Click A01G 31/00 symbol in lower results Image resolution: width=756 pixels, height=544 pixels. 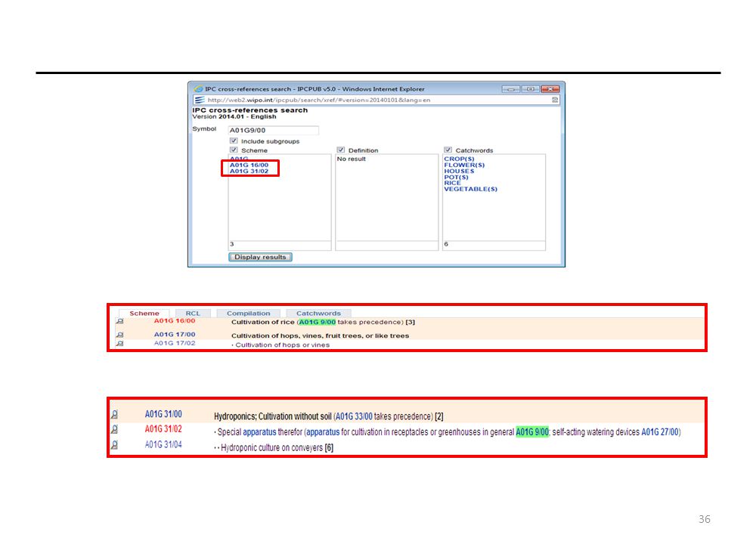pyautogui.click(x=163, y=414)
